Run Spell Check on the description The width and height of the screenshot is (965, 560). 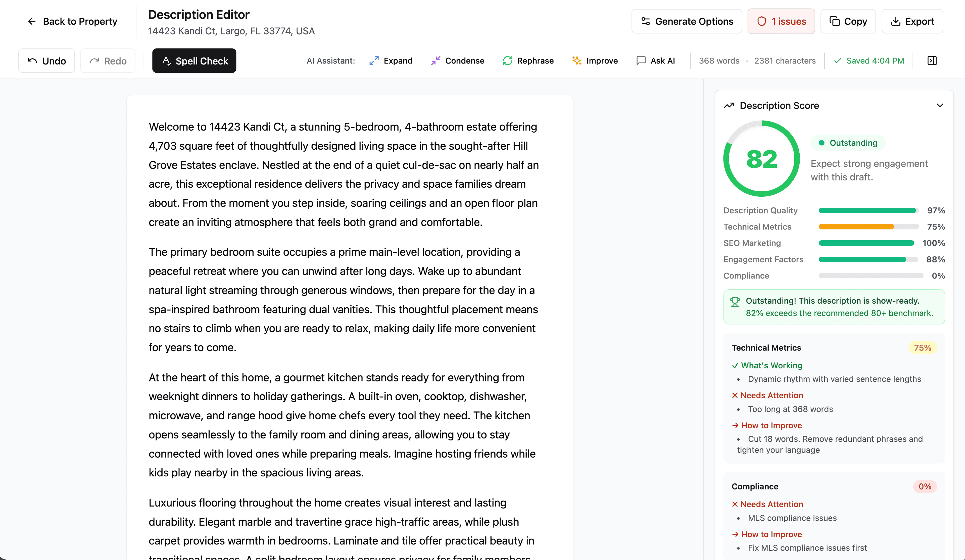click(194, 61)
